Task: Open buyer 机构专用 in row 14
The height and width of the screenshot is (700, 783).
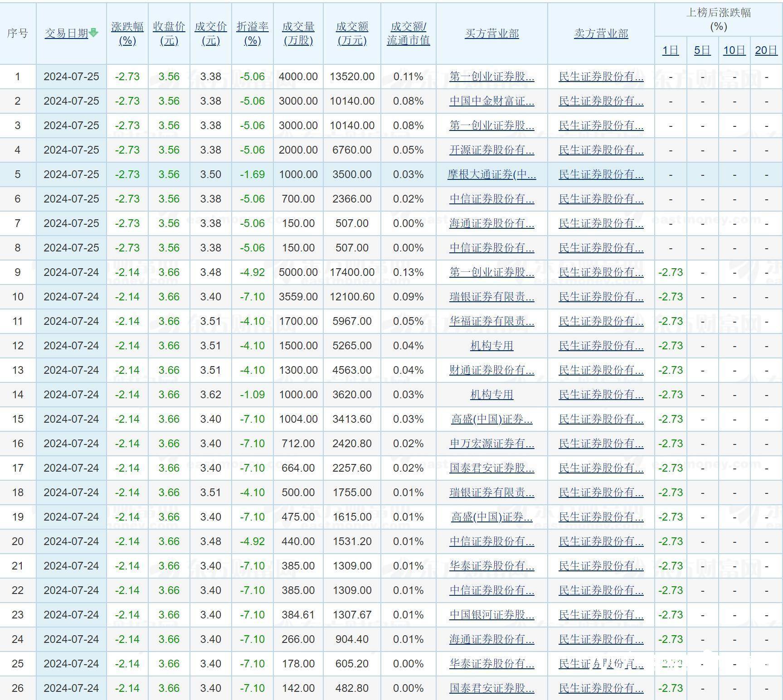Action: tap(492, 395)
